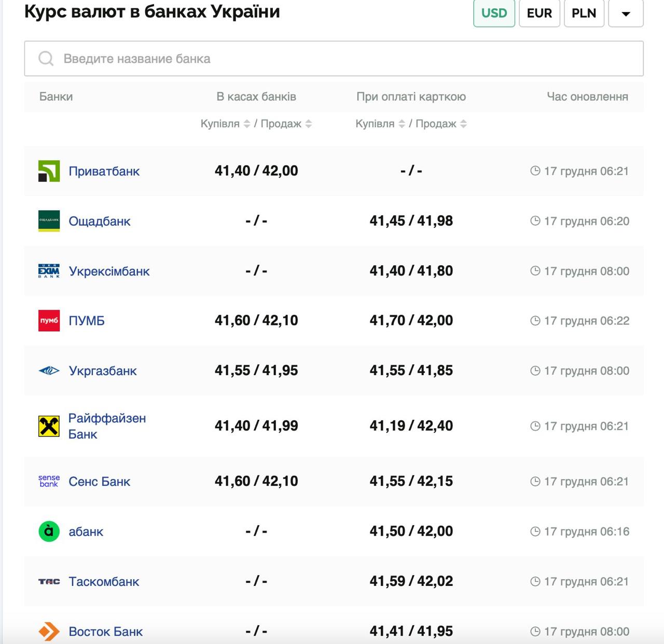This screenshot has width=664, height=644.
Task: Select the USD currency tab
Action: click(494, 13)
